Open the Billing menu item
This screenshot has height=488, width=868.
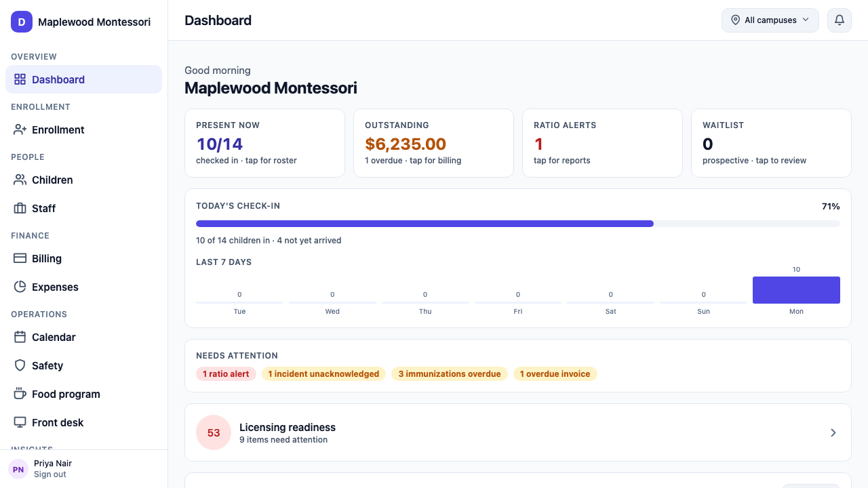pos(83,258)
